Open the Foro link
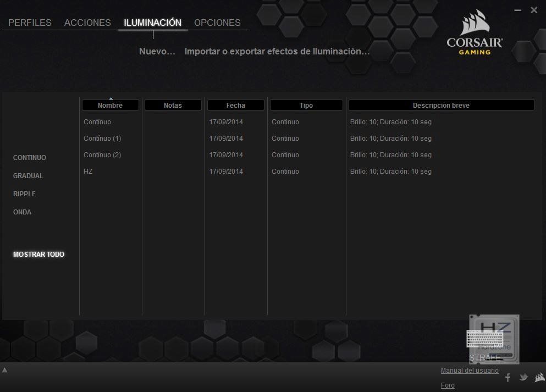 pos(448,385)
